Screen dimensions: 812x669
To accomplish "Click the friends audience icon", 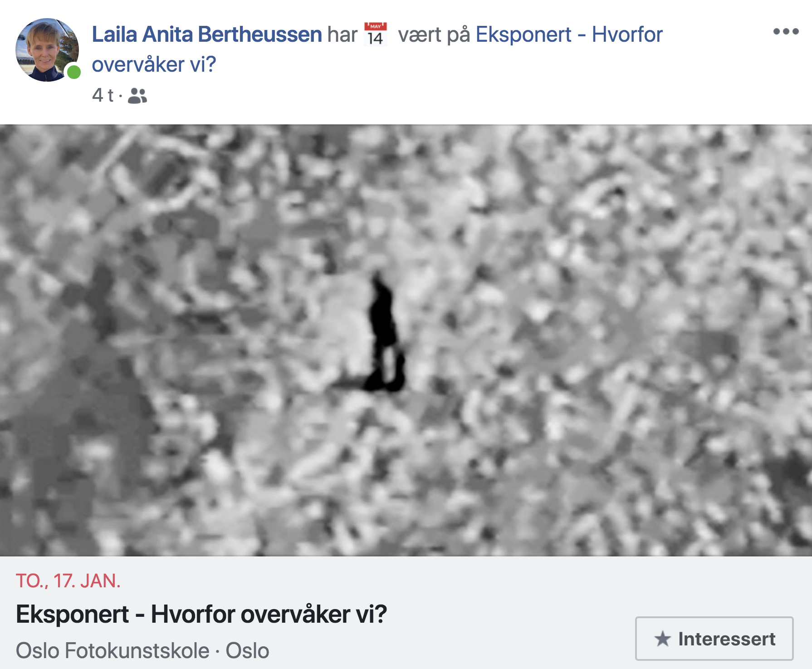I will (x=137, y=96).
